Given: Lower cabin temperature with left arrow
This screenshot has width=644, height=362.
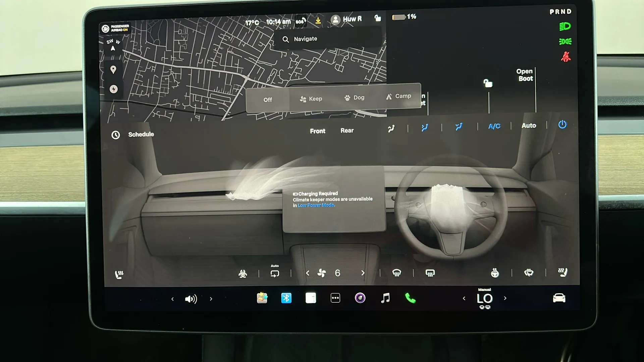Looking at the screenshot, I should coord(464,298).
